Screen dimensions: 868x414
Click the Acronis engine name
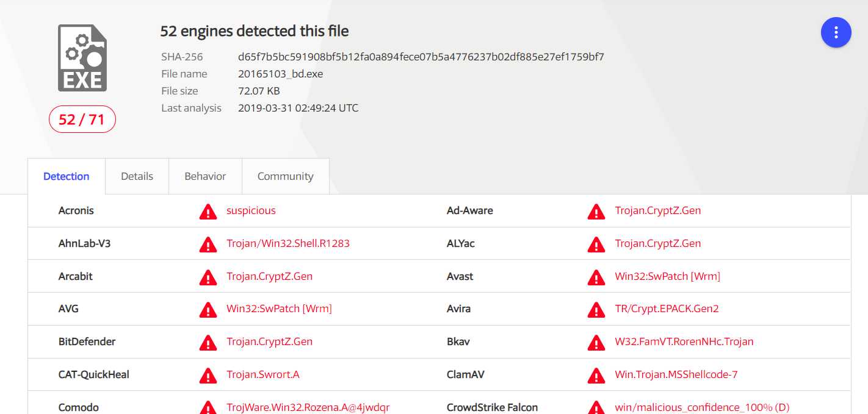click(x=76, y=210)
